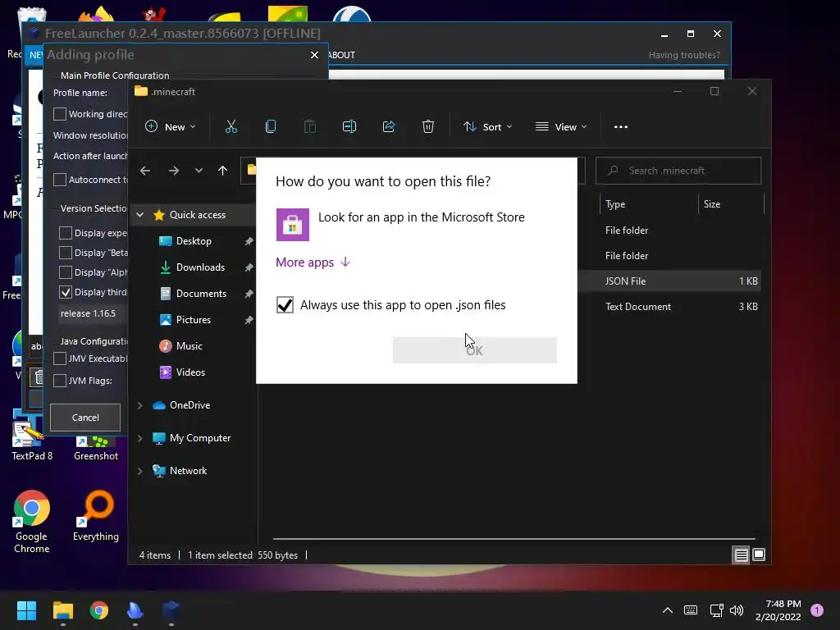Click the Share icon in Explorer toolbar
This screenshot has height=630, width=840.
(388, 127)
